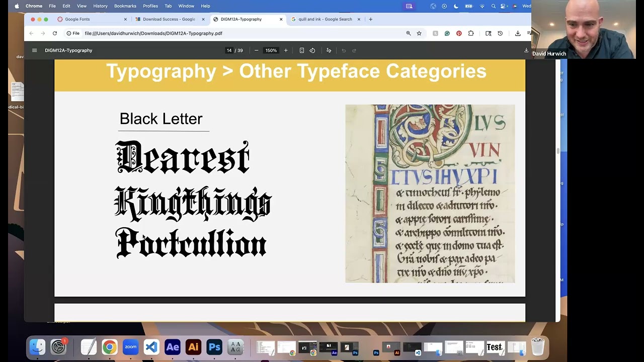Open the Pinterest extension icon
Screen dimensions: 644x362
click(459, 33)
